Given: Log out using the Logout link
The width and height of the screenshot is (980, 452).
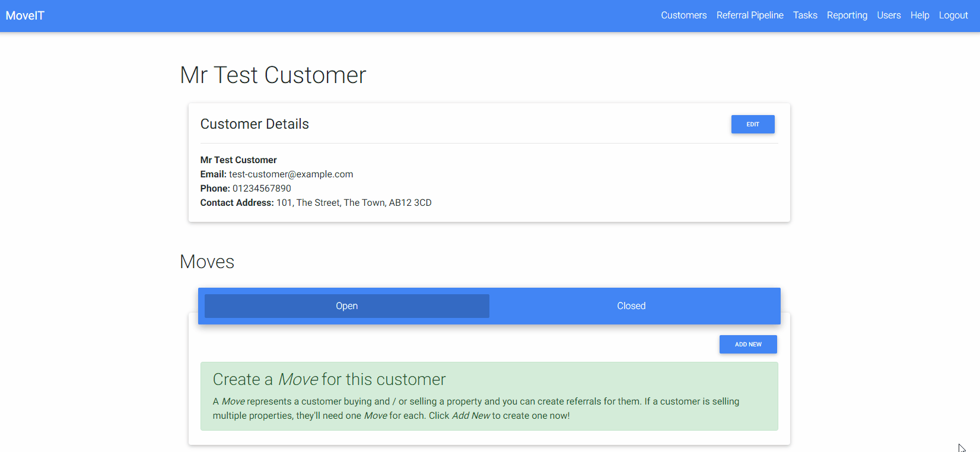Looking at the screenshot, I should tap(953, 15).
